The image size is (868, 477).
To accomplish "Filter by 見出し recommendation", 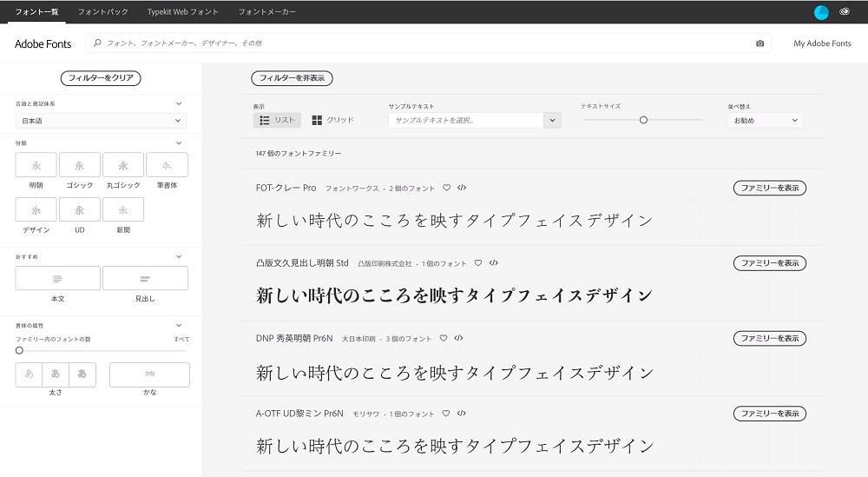I will coord(145,278).
